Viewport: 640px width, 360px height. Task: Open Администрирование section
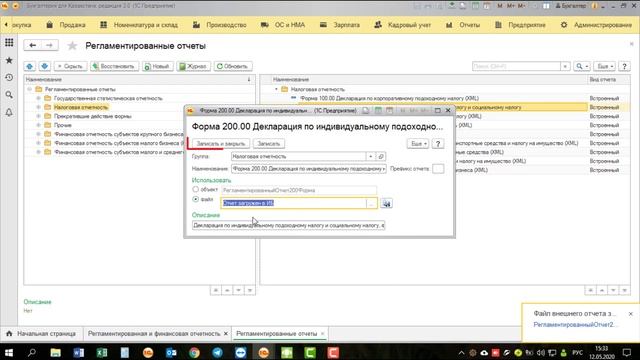coord(596,25)
